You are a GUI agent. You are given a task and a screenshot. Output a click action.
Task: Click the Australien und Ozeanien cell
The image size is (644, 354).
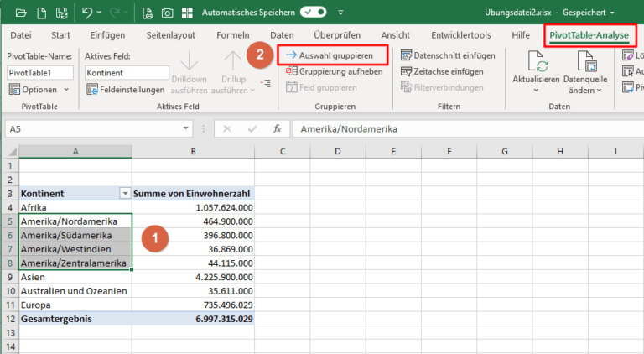(x=75, y=291)
